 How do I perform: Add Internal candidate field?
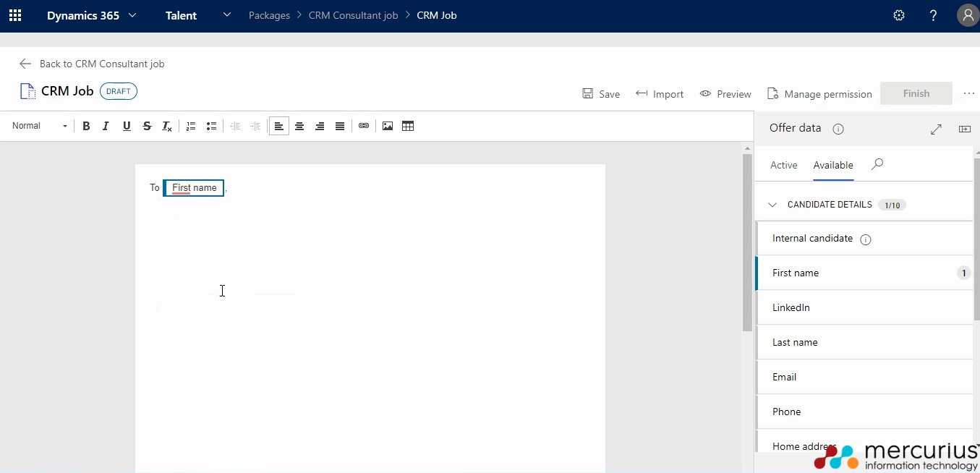[x=864, y=239]
